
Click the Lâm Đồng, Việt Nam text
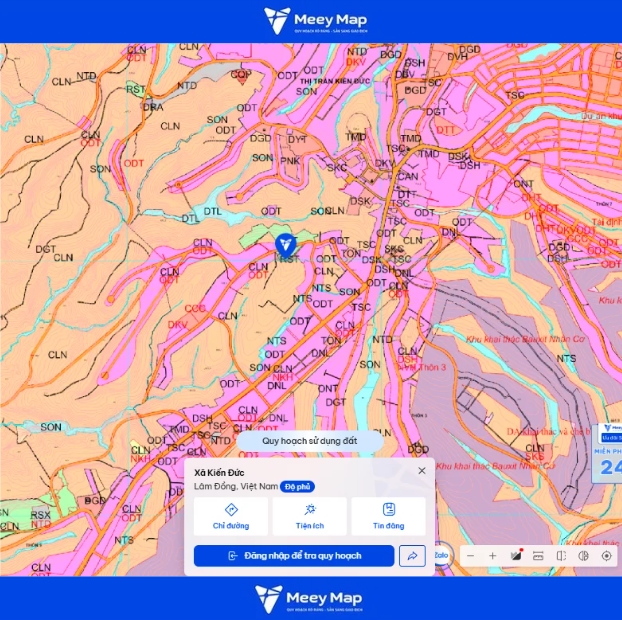[236, 486]
